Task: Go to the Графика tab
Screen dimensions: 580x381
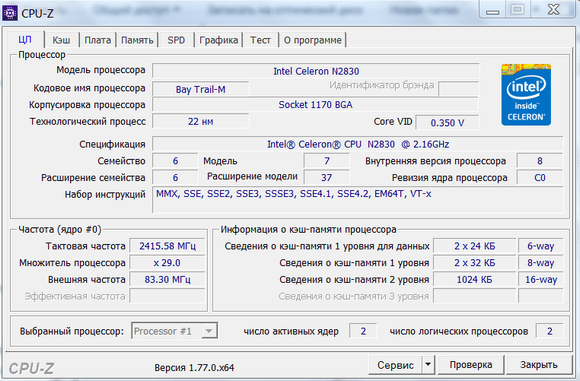Action: point(219,40)
